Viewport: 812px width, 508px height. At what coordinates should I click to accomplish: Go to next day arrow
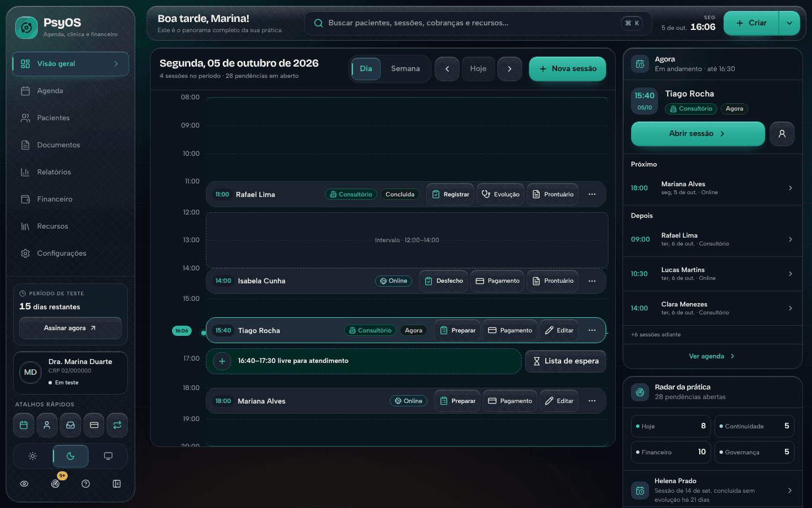coord(510,69)
